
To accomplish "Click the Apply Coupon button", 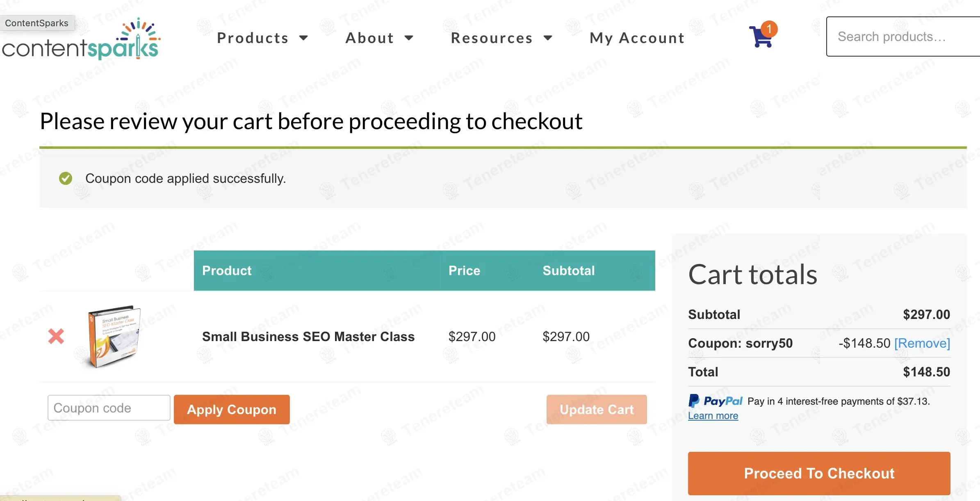I will pos(232,410).
